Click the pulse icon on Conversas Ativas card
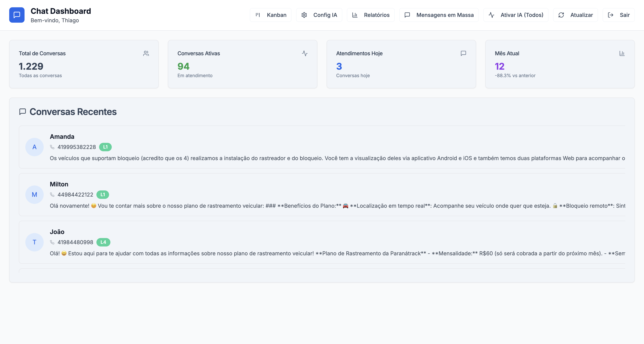644x344 pixels. coord(305,53)
